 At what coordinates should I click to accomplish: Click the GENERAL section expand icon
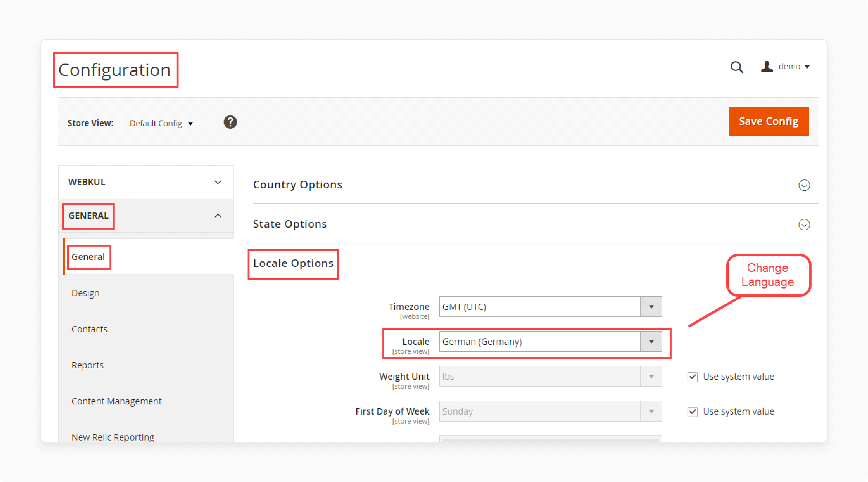pos(218,216)
